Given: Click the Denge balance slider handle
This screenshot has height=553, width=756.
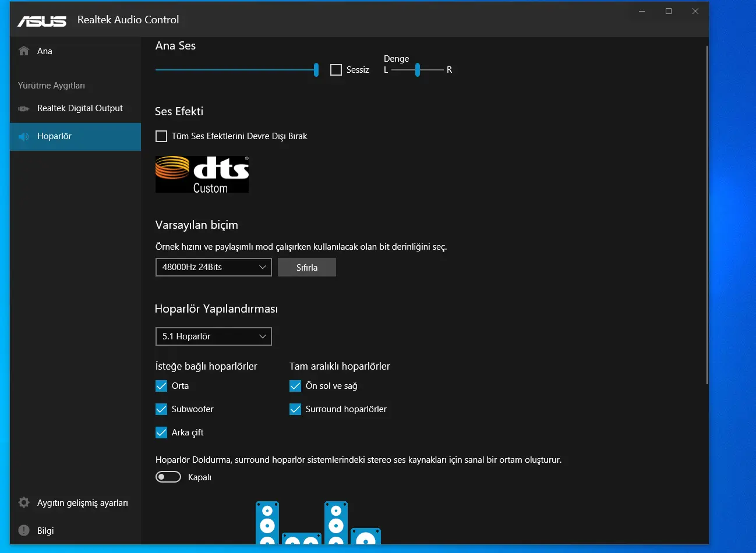Looking at the screenshot, I should point(418,70).
